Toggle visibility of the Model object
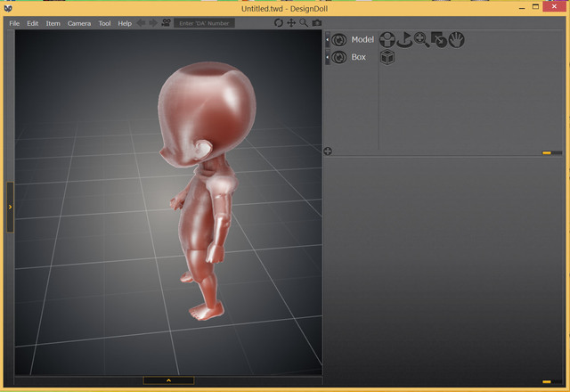Image resolution: width=570 pixels, height=392 pixels. [x=339, y=40]
